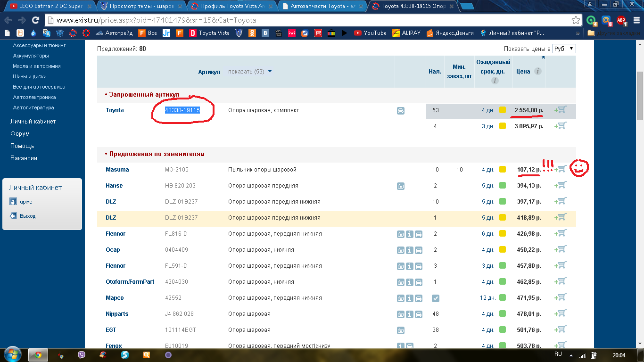Add Toyota 43330-19115 at 2 554,80 to cart
Image resolution: width=644 pixels, height=362 pixels.
[561, 110]
